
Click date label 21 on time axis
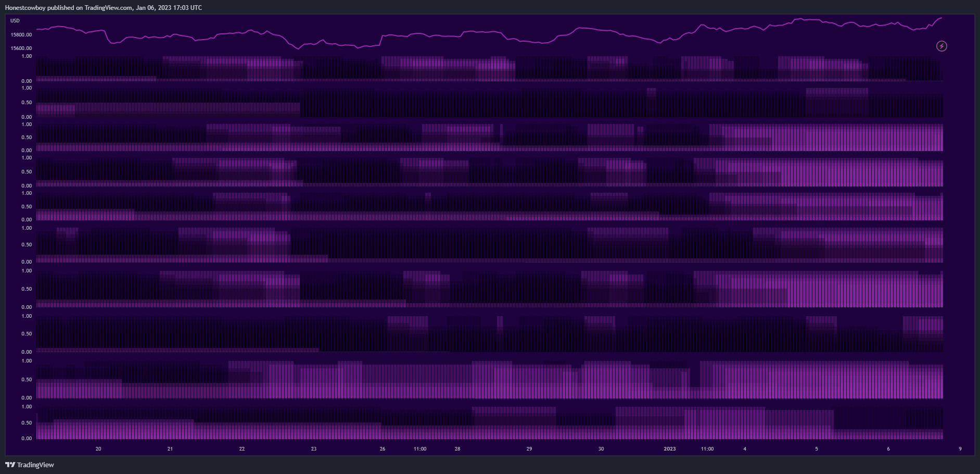(x=170, y=448)
